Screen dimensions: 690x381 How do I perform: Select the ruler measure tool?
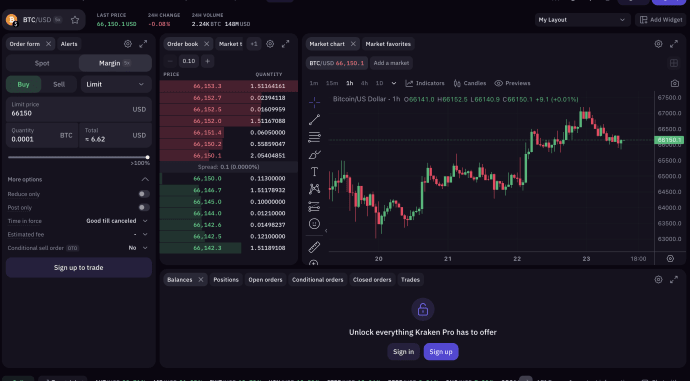[x=314, y=247]
